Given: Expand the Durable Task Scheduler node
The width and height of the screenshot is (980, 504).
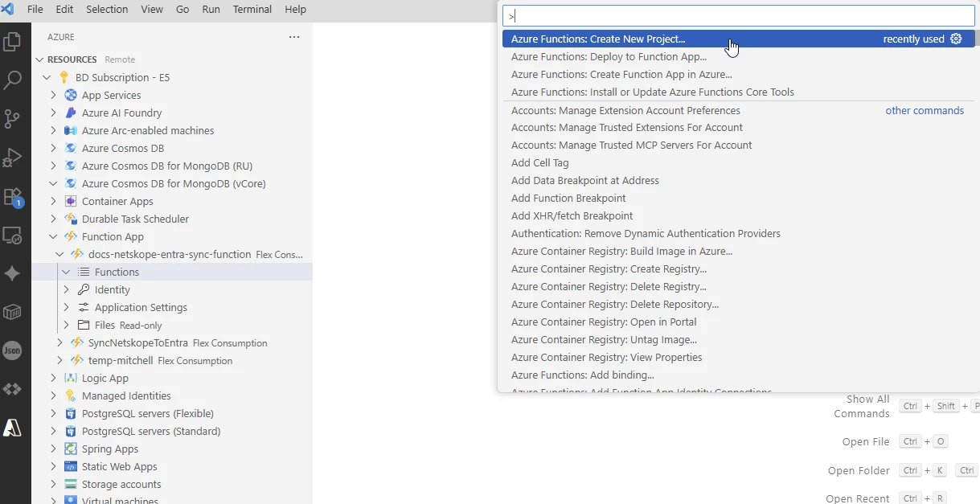Looking at the screenshot, I should point(53,219).
